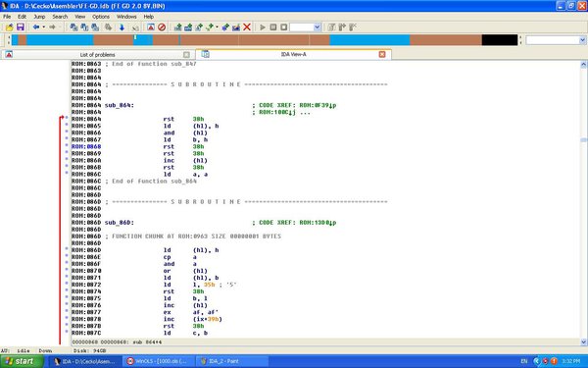Pause the process with the pause button
The image size is (588, 368).
[273, 27]
